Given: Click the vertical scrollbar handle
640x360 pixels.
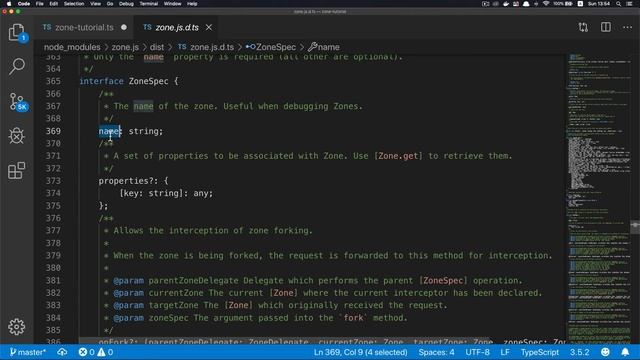Looking at the screenshot, I should tap(635, 227).
